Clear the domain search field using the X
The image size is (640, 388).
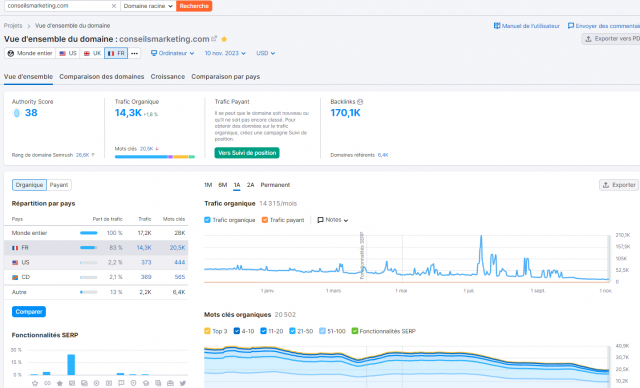click(x=114, y=6)
